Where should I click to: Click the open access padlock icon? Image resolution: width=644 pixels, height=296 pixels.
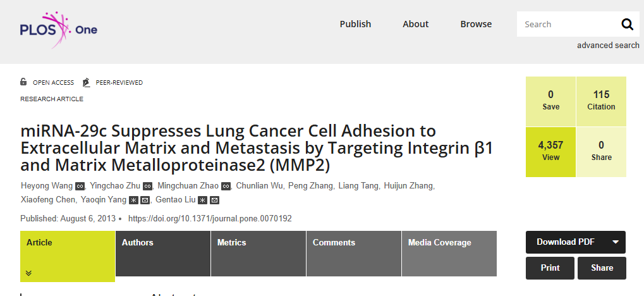tap(23, 82)
